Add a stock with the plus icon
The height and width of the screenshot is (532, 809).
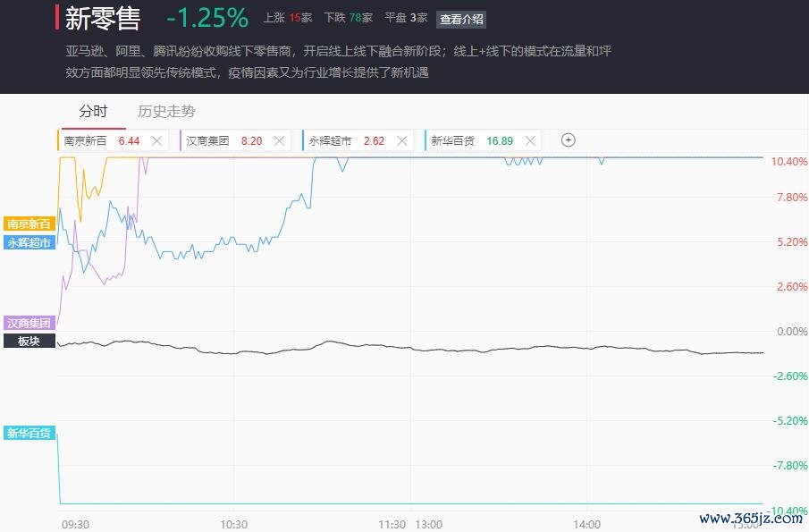point(568,140)
